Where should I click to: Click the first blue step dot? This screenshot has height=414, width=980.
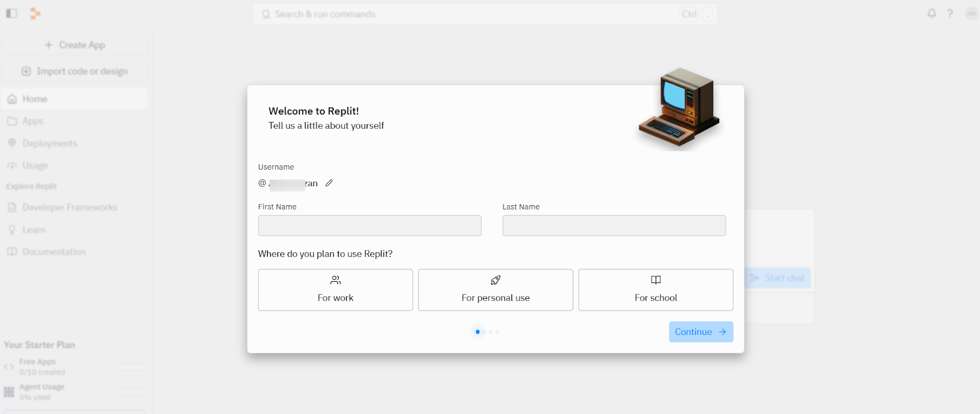click(x=478, y=332)
